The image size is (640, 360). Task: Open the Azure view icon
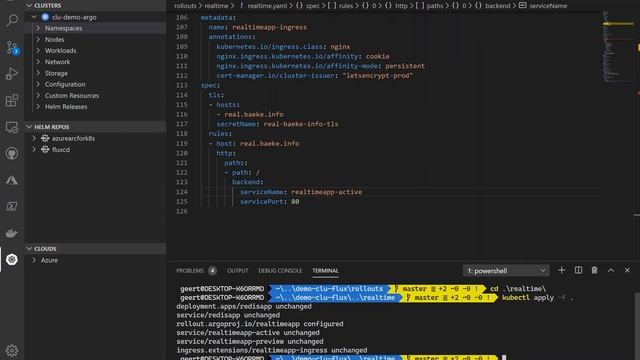click(12, 180)
